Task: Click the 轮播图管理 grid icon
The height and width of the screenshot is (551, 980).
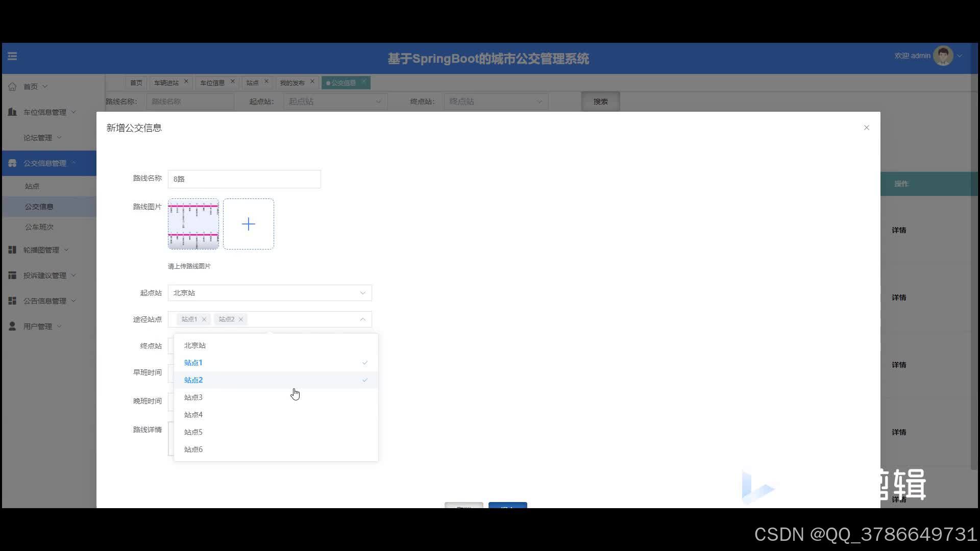Action: tap(12, 250)
